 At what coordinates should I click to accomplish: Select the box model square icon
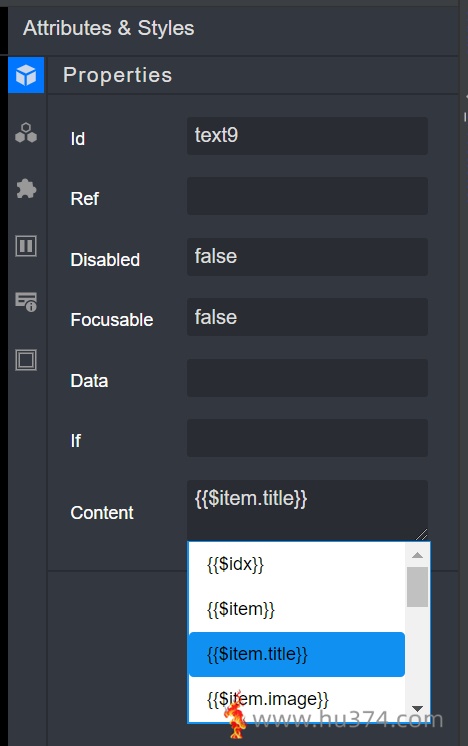click(x=26, y=360)
